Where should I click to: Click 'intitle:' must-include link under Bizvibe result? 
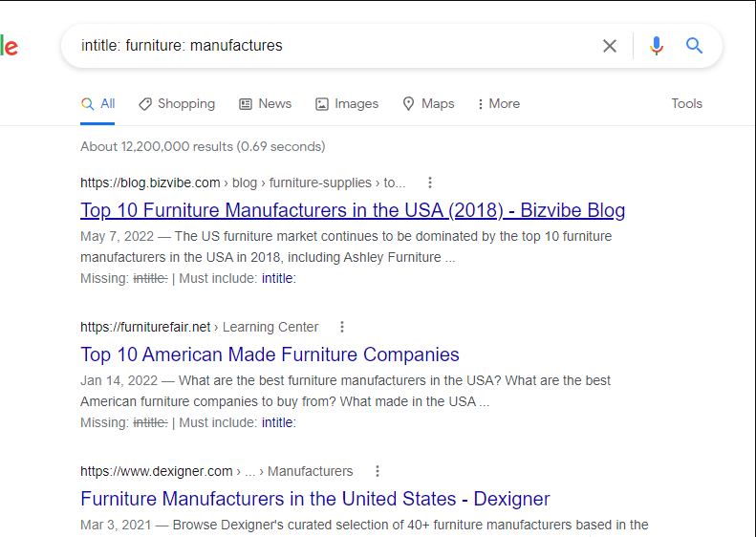click(x=279, y=278)
